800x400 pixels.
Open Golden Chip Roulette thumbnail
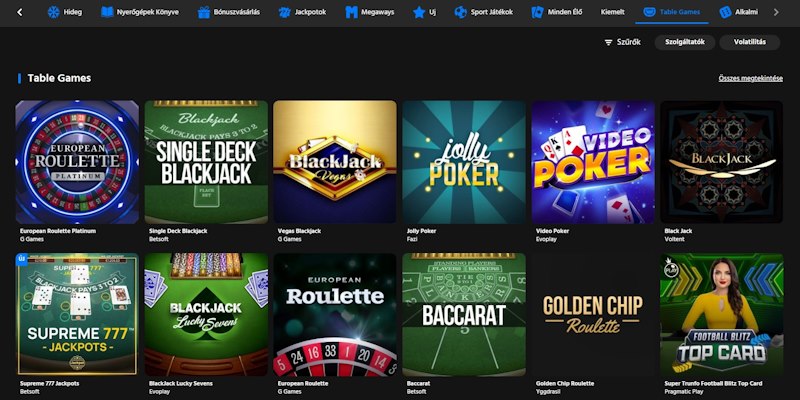click(593, 314)
